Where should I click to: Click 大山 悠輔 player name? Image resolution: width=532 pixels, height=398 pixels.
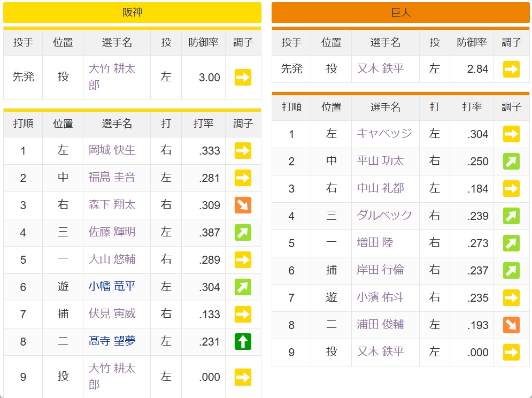112,259
